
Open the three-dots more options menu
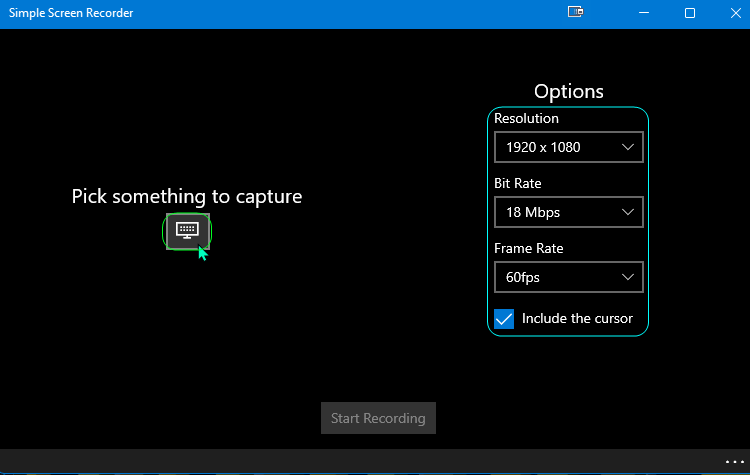(735, 462)
